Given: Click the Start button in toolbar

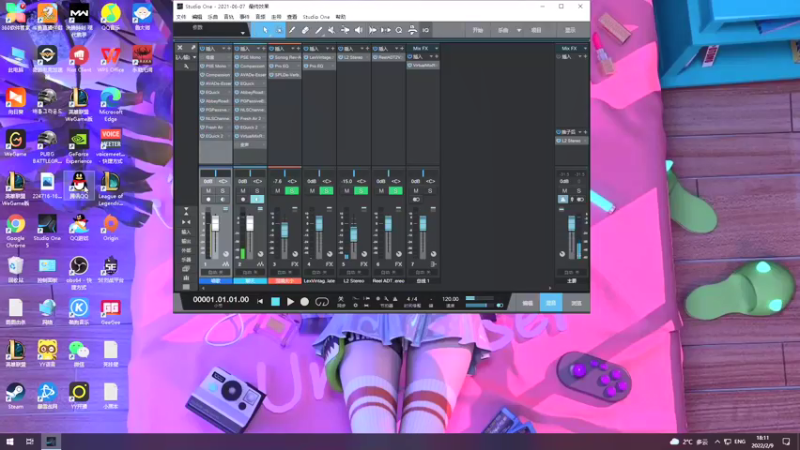Looking at the screenshot, I should 478,30.
